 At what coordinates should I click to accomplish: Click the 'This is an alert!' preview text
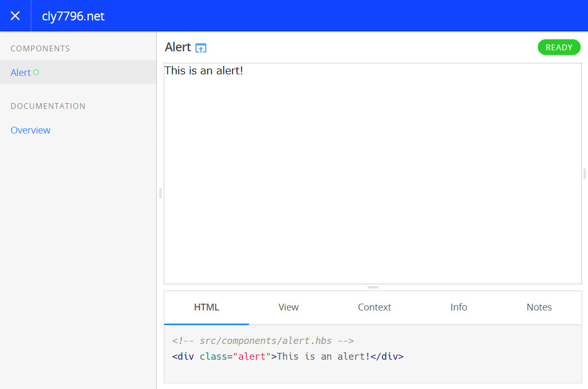[x=204, y=71]
